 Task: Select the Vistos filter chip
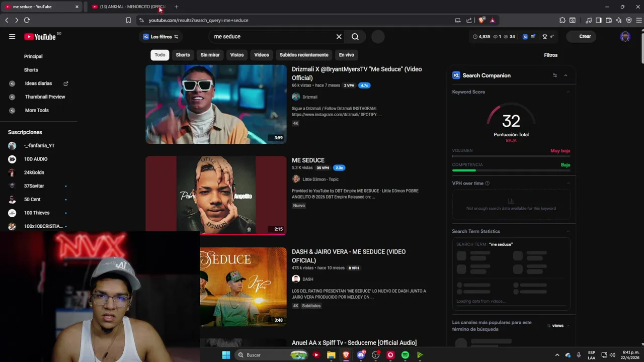pos(237,55)
